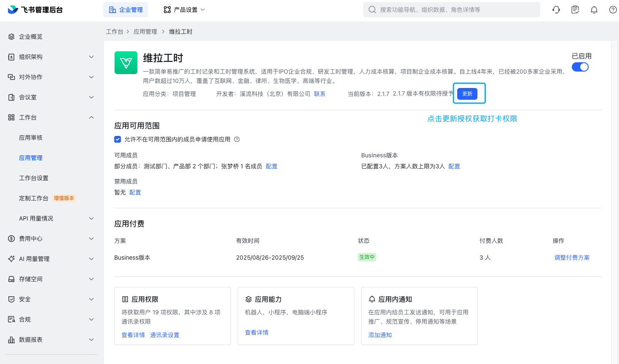Disable the 已启用 toggle switch

click(x=580, y=66)
